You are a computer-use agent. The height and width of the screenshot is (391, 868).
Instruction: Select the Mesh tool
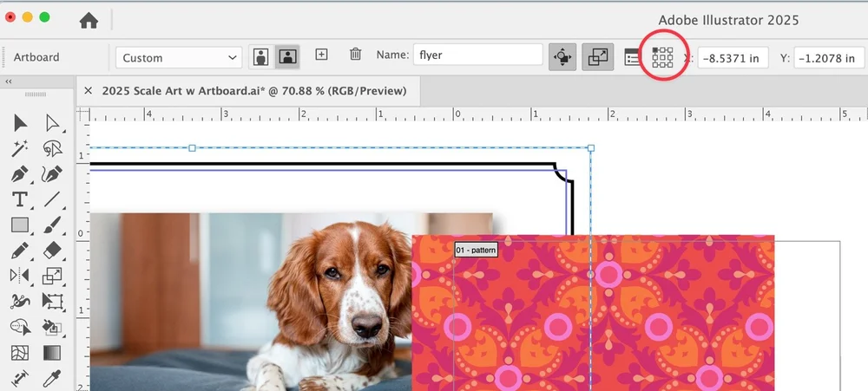pyautogui.click(x=20, y=352)
